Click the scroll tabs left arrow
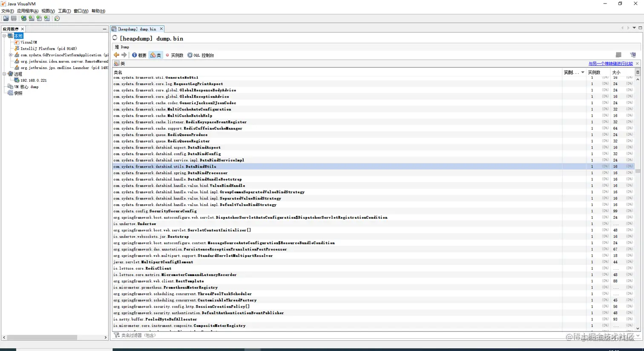The width and height of the screenshot is (644, 351). 622,28
